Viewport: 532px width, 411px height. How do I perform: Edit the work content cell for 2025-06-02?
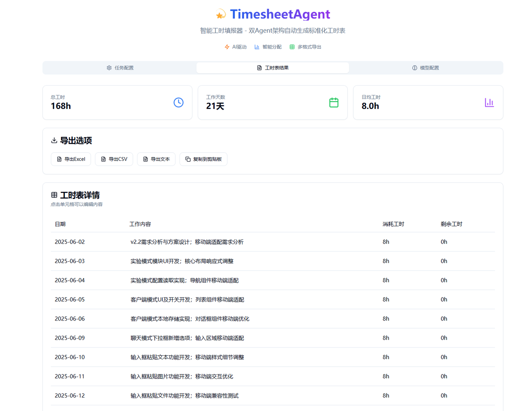click(x=187, y=242)
